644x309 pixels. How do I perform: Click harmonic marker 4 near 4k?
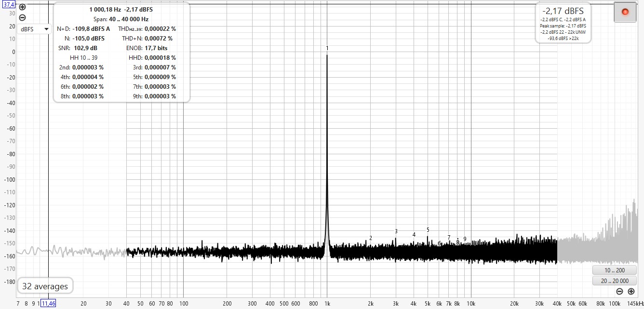[414, 235]
